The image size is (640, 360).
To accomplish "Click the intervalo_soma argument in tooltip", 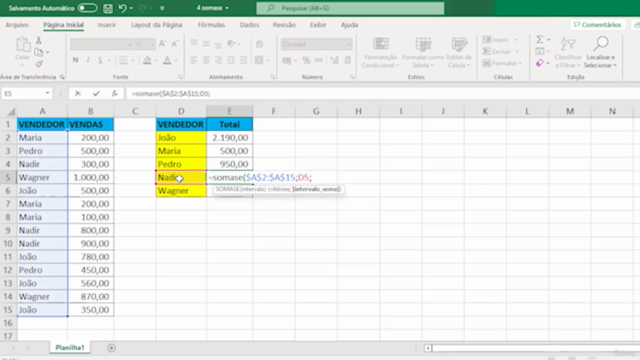I will (x=316, y=189).
